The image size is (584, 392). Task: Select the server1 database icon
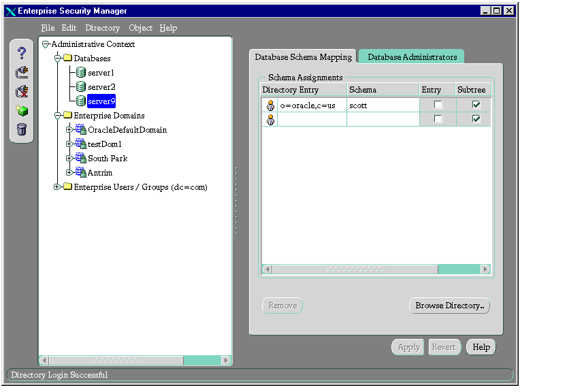[80, 73]
